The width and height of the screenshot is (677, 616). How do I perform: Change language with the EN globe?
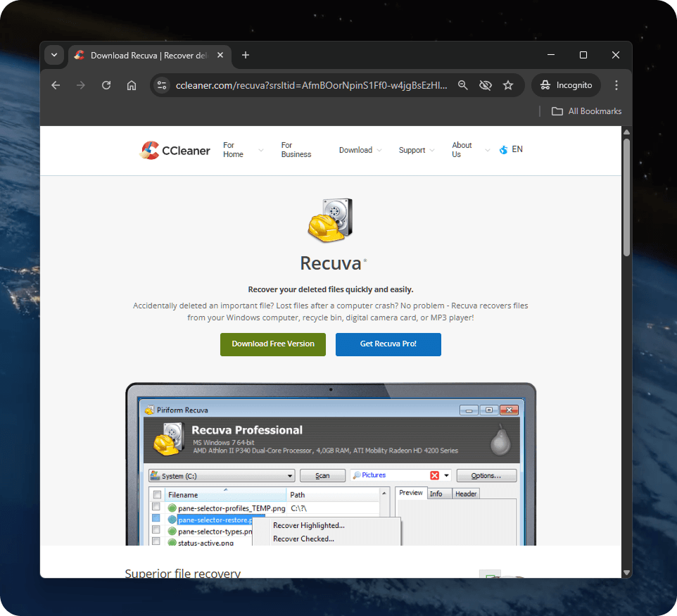pos(511,149)
